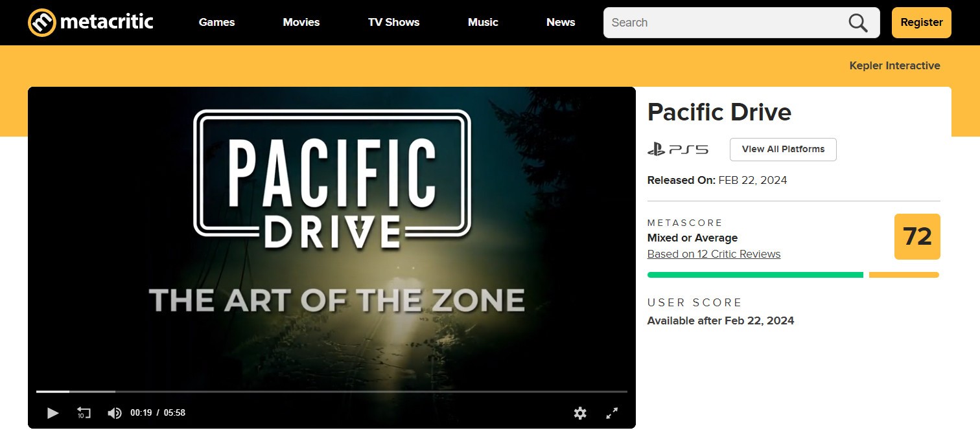The height and width of the screenshot is (439, 980).
Task: Click the METASCORE heading label
Action: pos(685,223)
